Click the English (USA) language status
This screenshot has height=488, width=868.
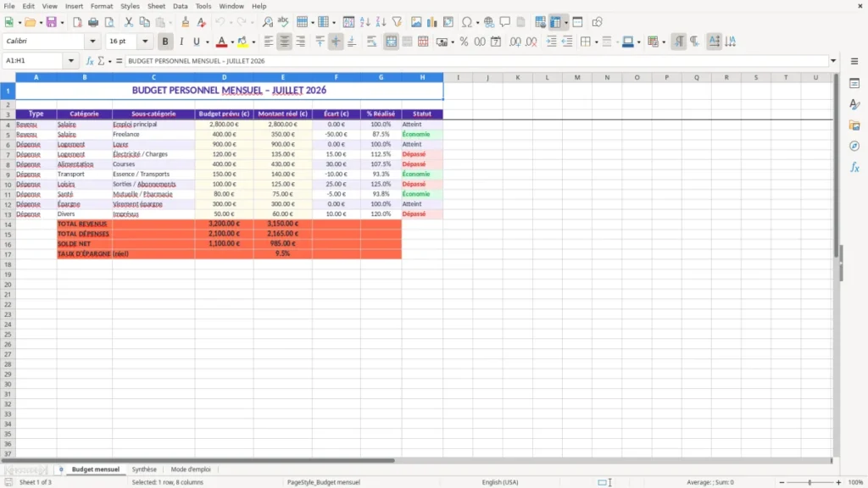(500, 482)
